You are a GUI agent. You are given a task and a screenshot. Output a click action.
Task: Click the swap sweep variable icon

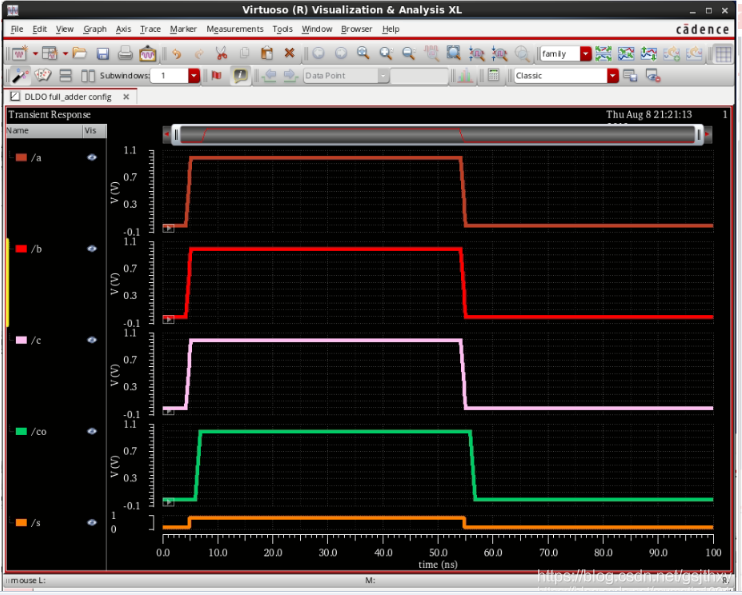[649, 53]
